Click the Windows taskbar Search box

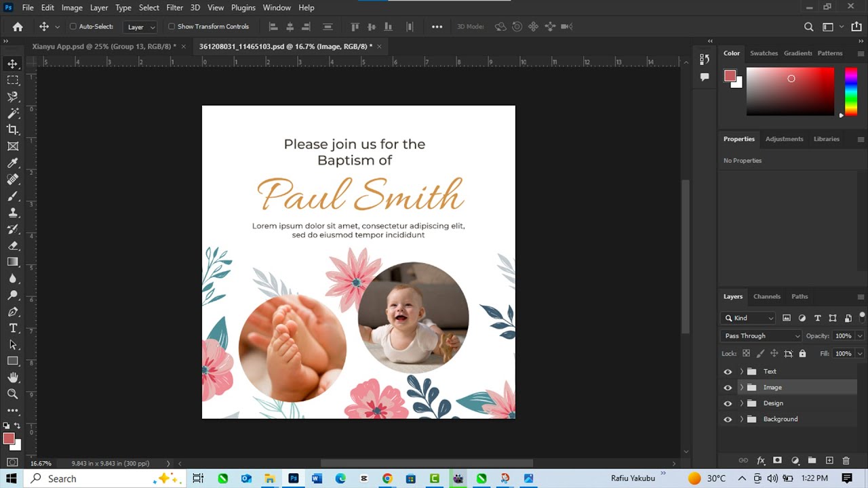[x=104, y=479]
